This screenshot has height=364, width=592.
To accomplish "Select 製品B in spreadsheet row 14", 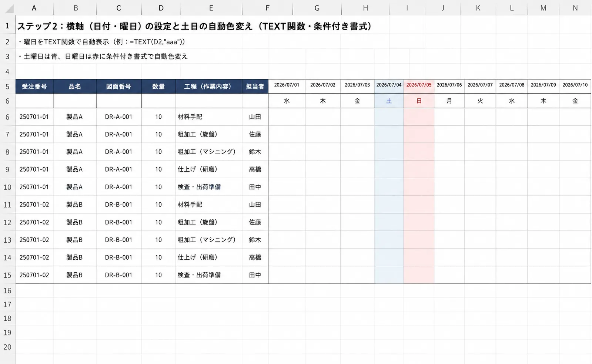I will (x=74, y=257).
